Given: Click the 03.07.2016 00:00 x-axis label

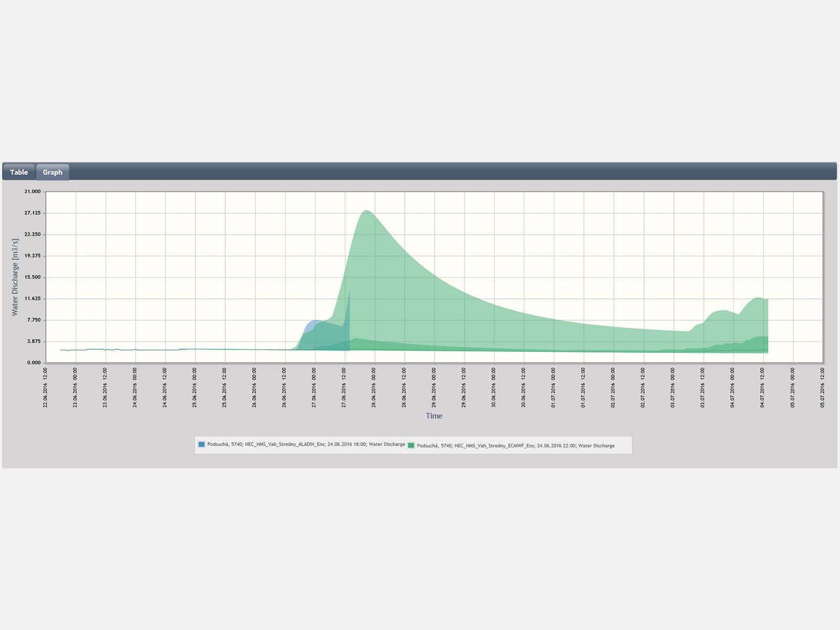Looking at the screenshot, I should point(674,387).
